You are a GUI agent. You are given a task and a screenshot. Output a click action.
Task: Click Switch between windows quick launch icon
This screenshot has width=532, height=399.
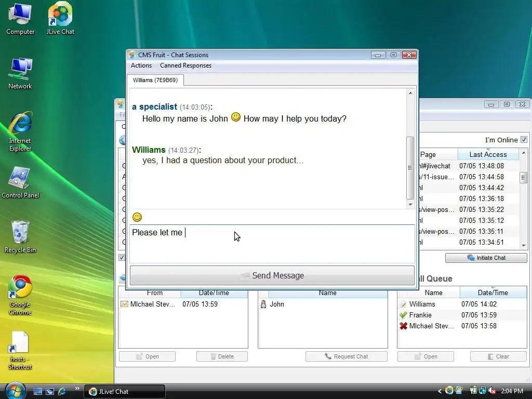(x=50, y=391)
